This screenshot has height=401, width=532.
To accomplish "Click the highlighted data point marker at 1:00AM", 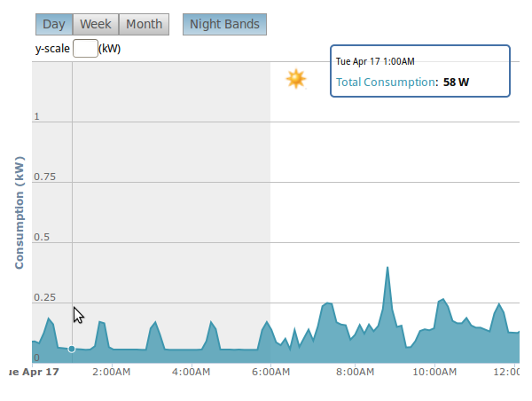I will click(x=72, y=349).
